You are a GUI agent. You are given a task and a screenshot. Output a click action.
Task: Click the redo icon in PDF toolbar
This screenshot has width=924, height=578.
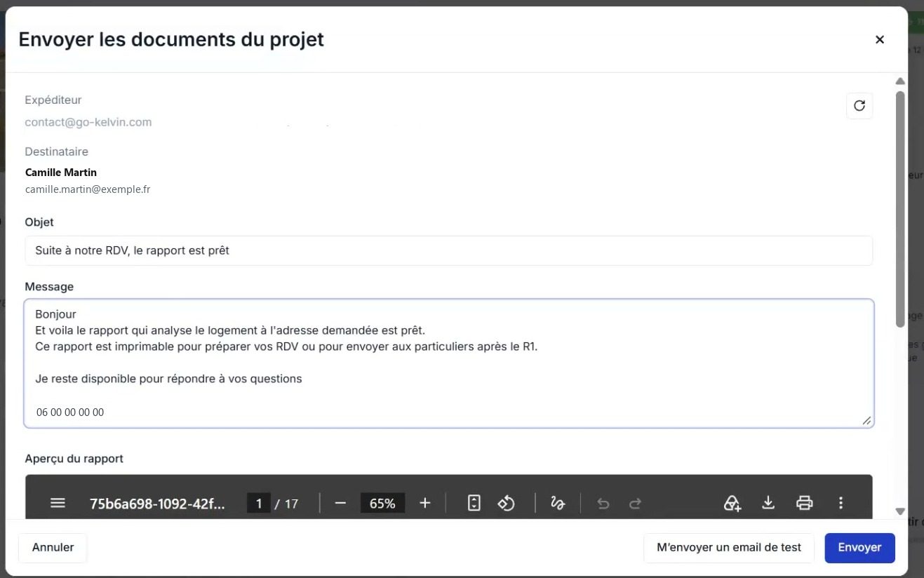click(x=636, y=503)
